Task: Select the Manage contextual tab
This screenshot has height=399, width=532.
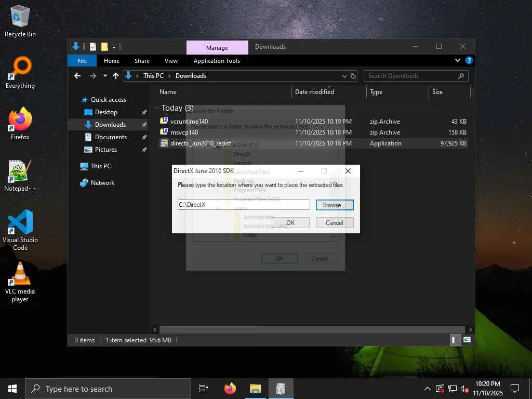Action: click(x=217, y=47)
